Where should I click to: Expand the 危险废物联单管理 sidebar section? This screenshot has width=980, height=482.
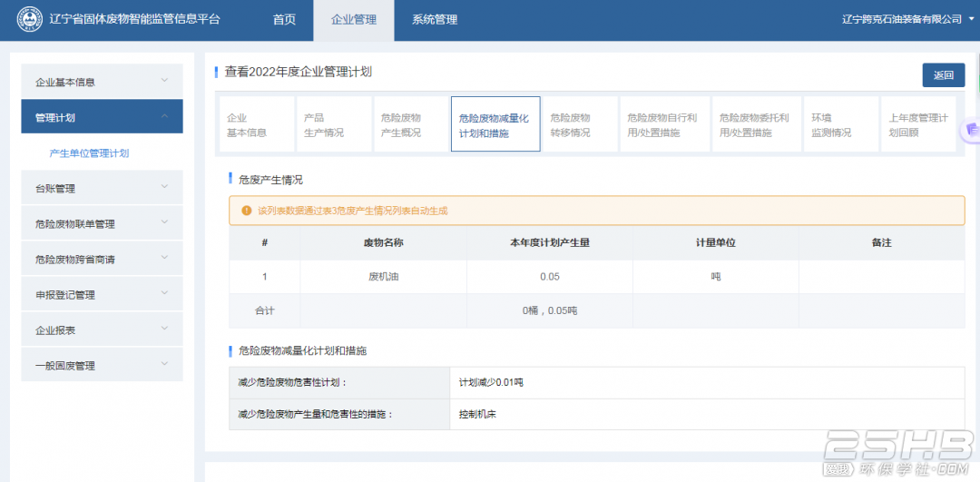102,224
